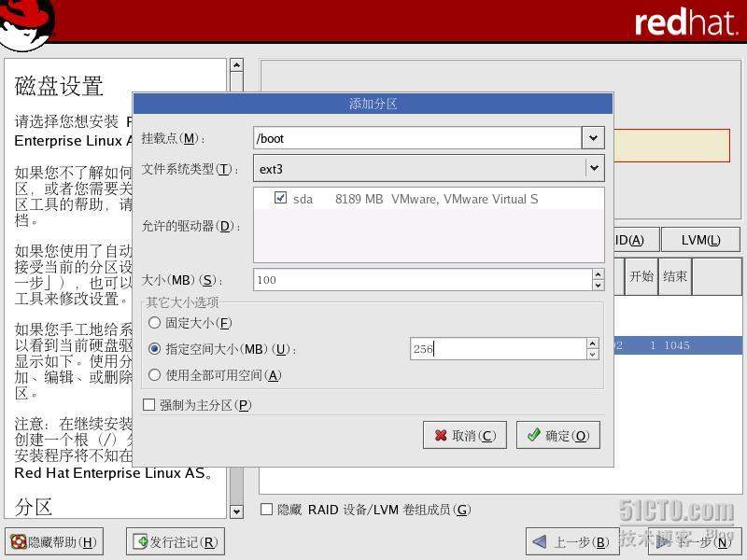Click the 256 max size field
747x560 pixels.
coord(499,348)
